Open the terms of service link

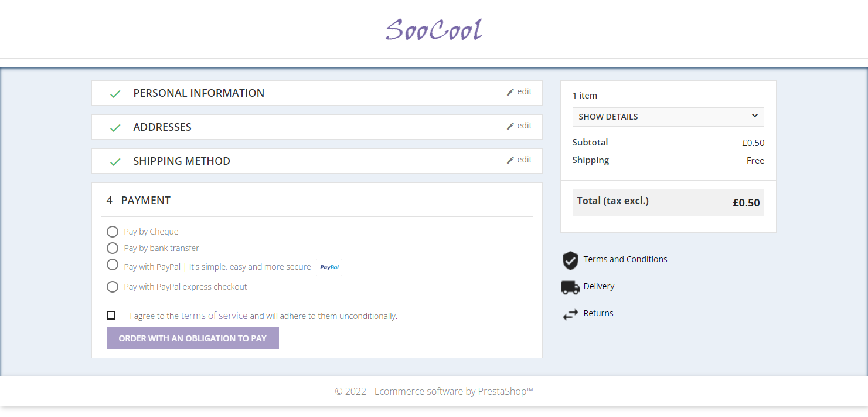click(215, 316)
